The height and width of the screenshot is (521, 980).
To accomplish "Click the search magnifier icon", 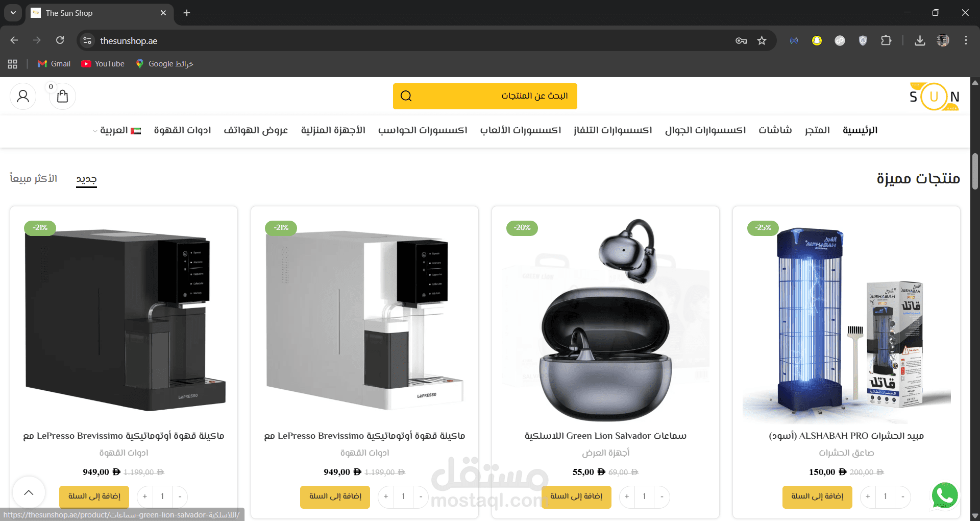I will (406, 96).
